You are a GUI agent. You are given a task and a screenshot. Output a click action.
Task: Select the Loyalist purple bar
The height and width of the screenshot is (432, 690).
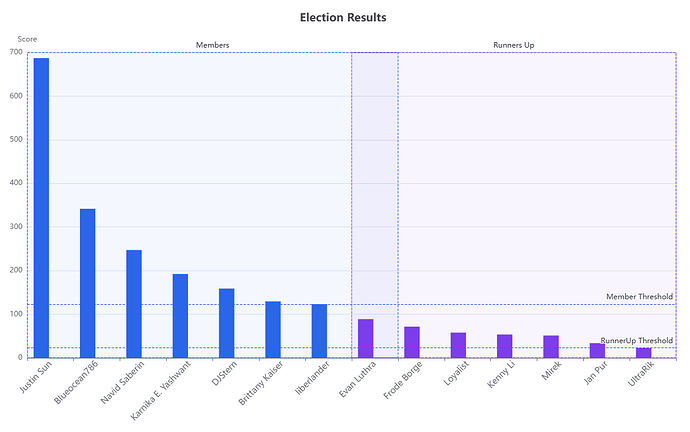(458, 345)
